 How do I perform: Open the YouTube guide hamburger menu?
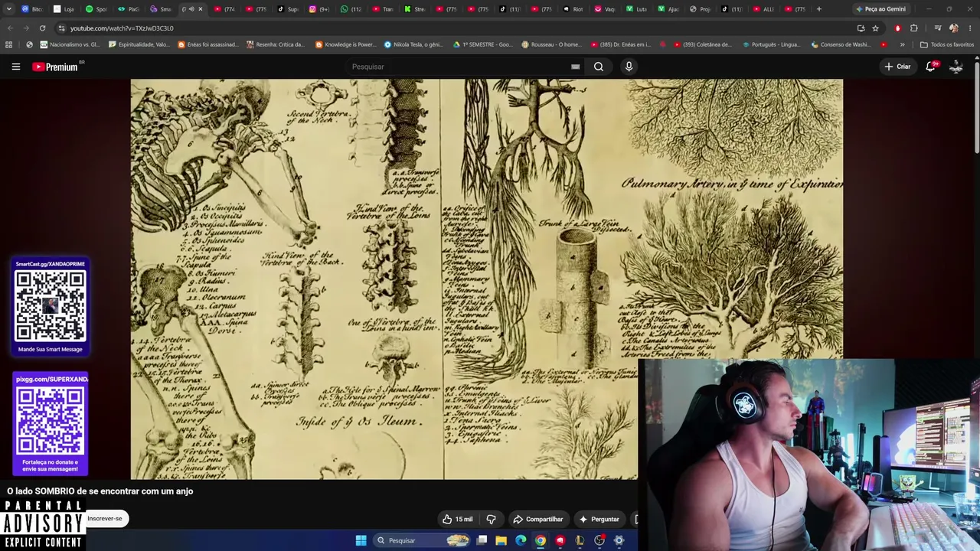(15, 67)
